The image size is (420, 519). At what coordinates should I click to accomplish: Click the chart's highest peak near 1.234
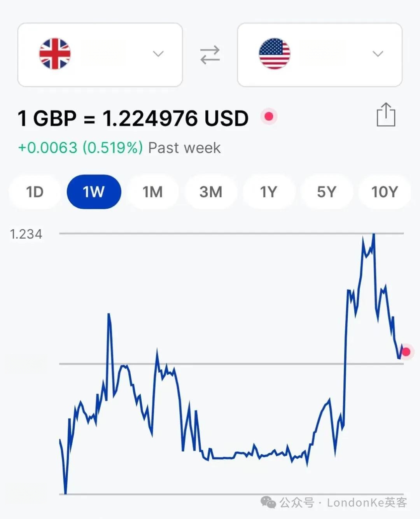point(373,235)
